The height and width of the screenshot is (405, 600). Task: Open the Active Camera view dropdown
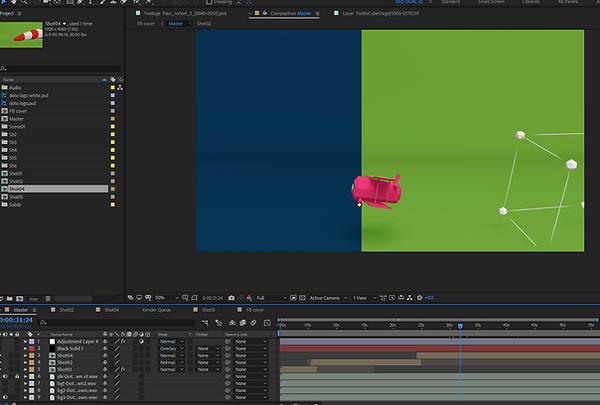(x=328, y=298)
